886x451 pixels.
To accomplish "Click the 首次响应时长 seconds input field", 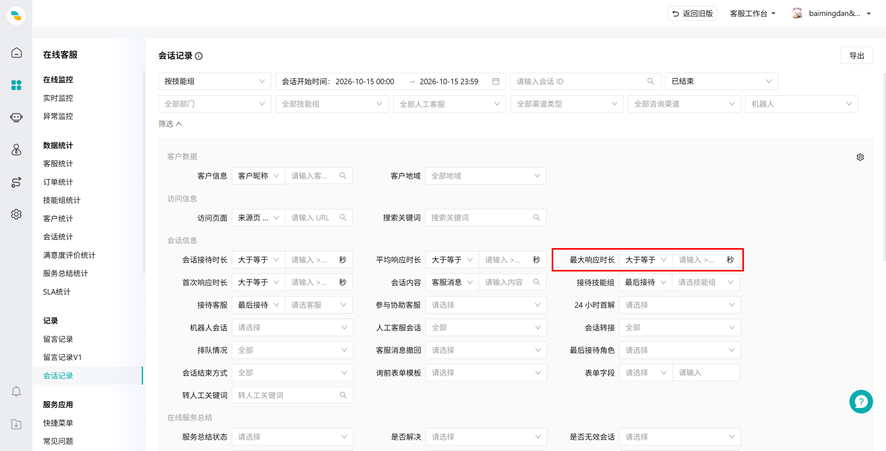I will [x=319, y=283].
